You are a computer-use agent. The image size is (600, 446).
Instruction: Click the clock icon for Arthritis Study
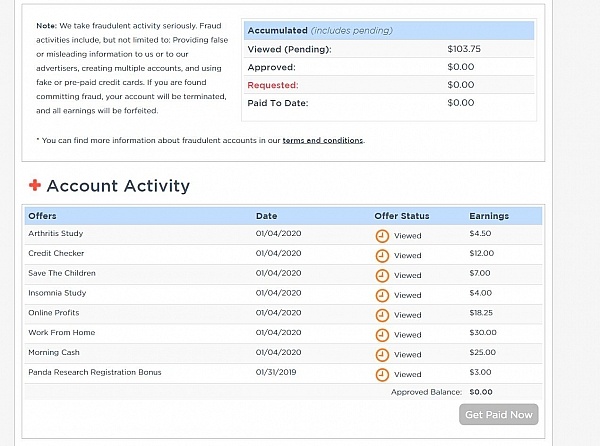381,236
